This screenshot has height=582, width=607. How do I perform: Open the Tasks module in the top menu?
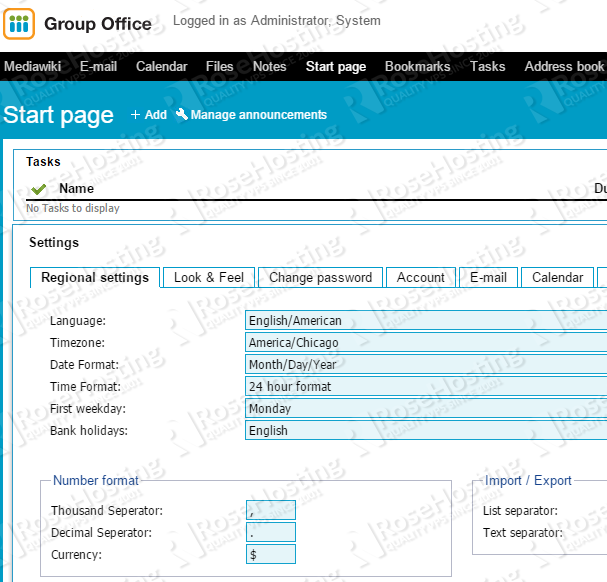[x=487, y=67]
